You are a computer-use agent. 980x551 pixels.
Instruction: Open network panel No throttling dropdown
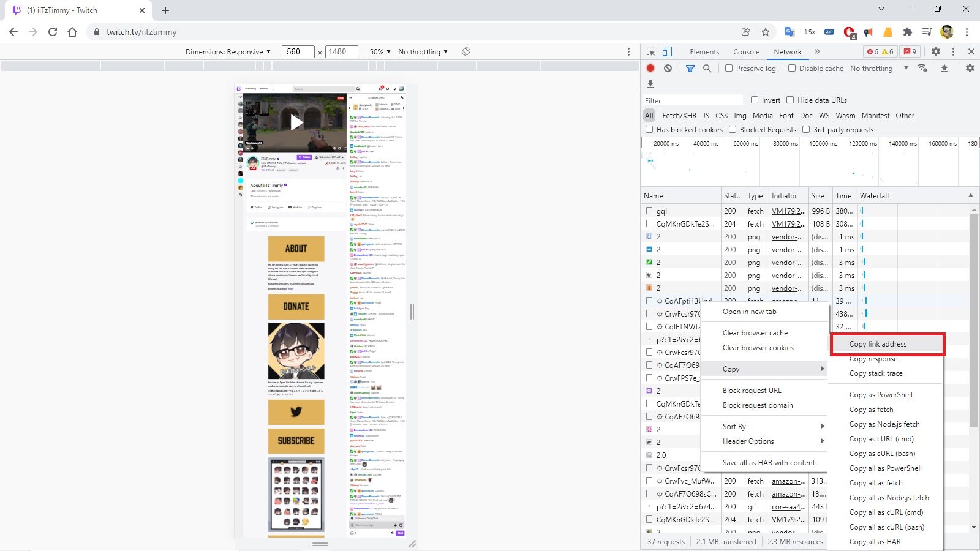coord(879,68)
